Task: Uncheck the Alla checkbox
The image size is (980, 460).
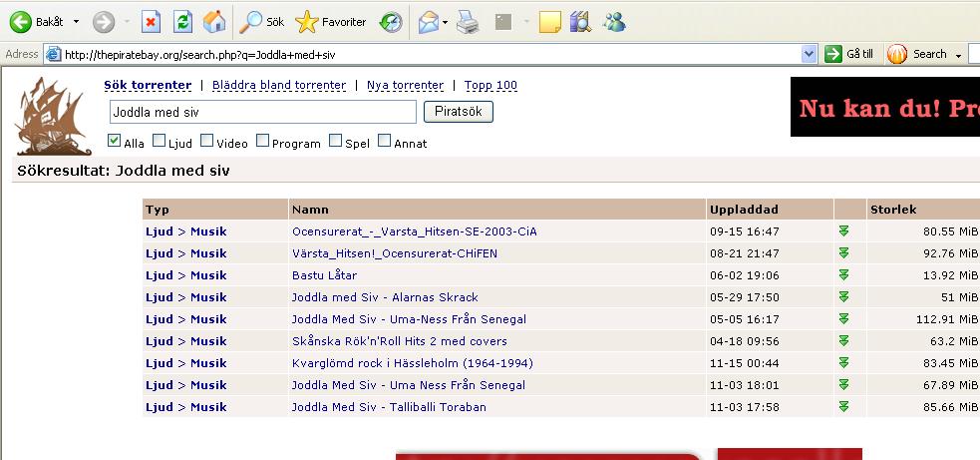Action: [114, 140]
